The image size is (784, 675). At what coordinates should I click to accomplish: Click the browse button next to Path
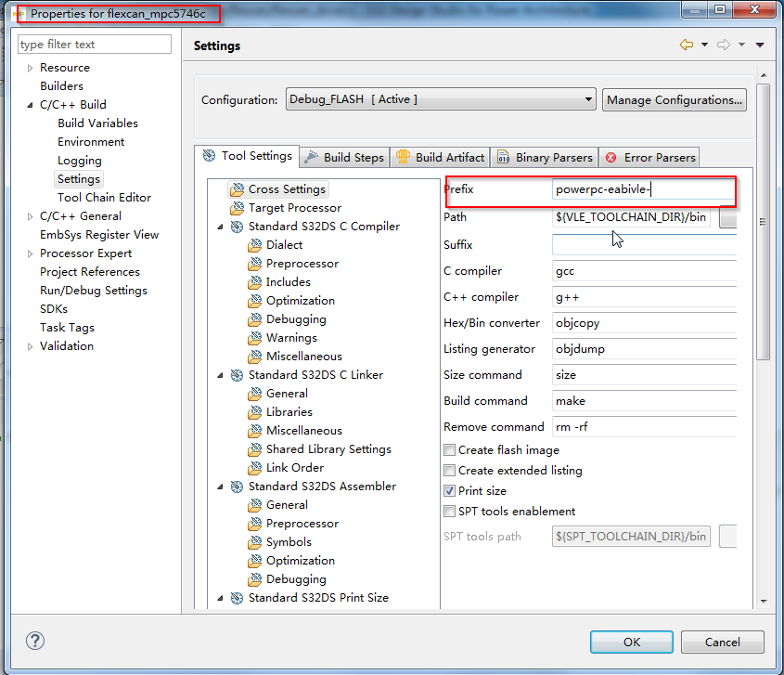pos(728,217)
